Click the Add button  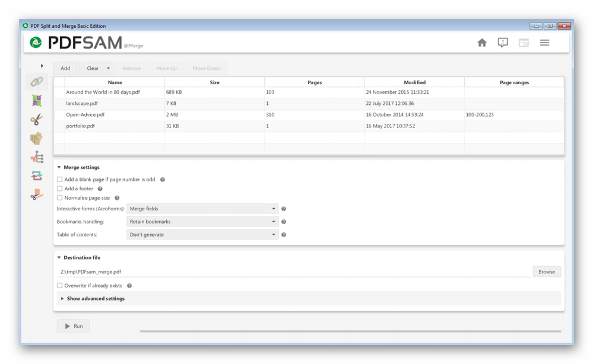(x=65, y=68)
